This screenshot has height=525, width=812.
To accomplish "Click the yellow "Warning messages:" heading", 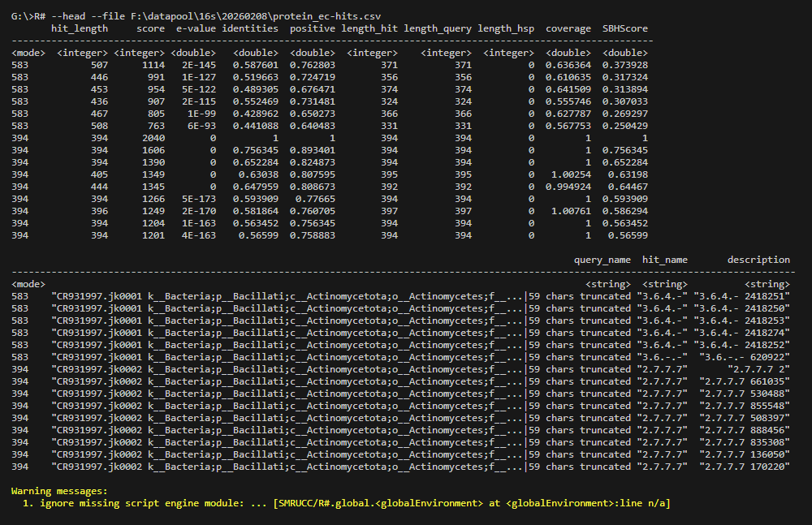I will pos(58,491).
